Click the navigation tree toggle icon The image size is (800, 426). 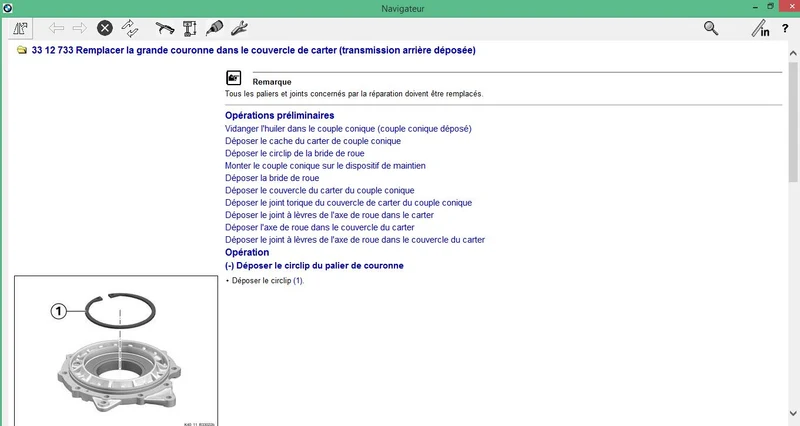21,29
